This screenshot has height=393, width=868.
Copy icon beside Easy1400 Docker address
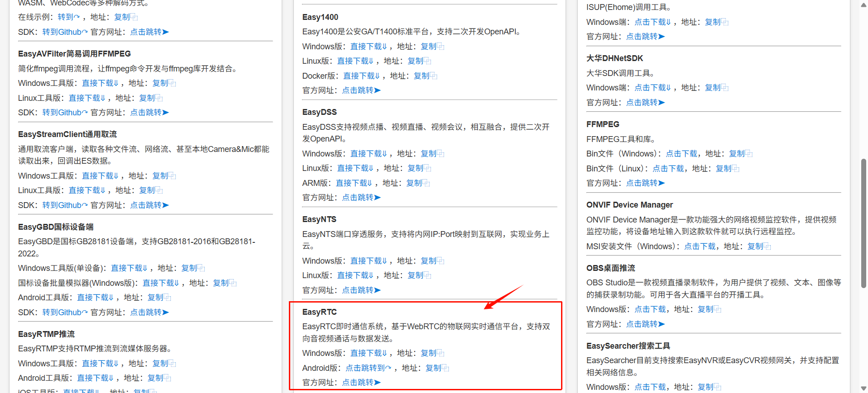coord(434,76)
